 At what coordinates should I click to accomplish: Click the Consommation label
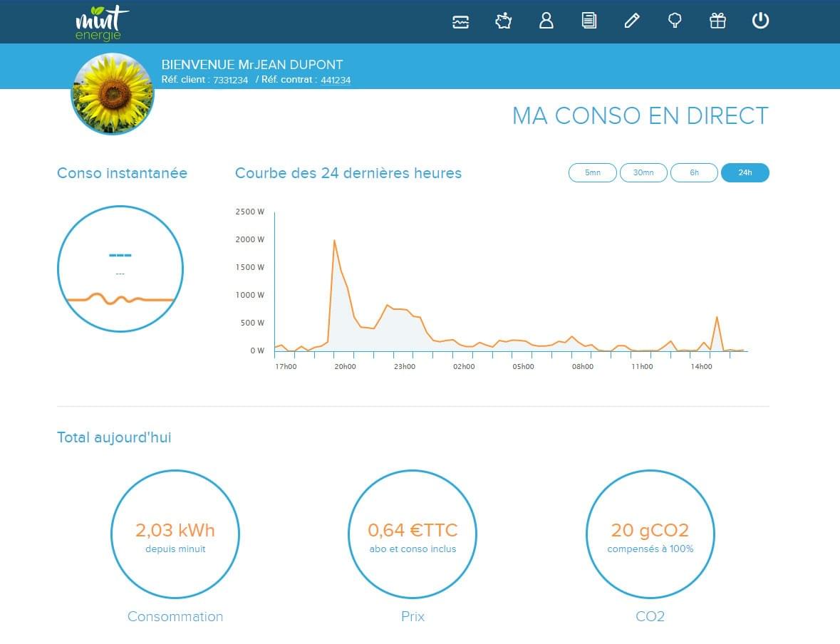point(175,617)
